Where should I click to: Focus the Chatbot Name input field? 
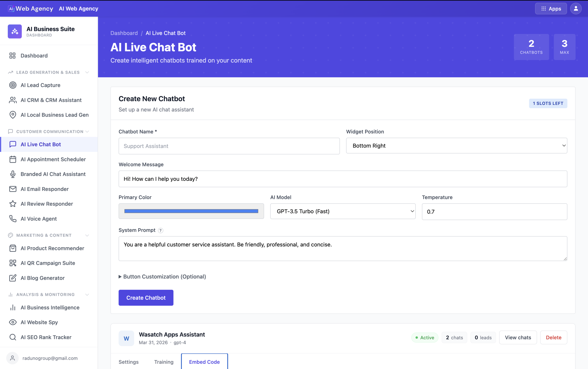229,146
